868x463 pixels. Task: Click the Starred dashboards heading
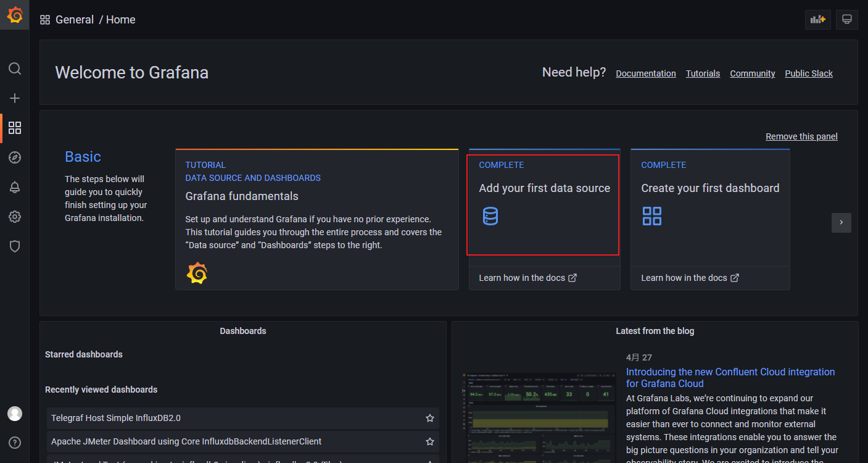(x=84, y=354)
